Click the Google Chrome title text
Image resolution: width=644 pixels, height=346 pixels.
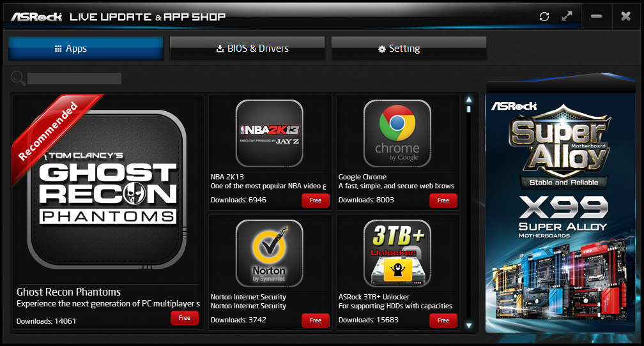point(362,177)
